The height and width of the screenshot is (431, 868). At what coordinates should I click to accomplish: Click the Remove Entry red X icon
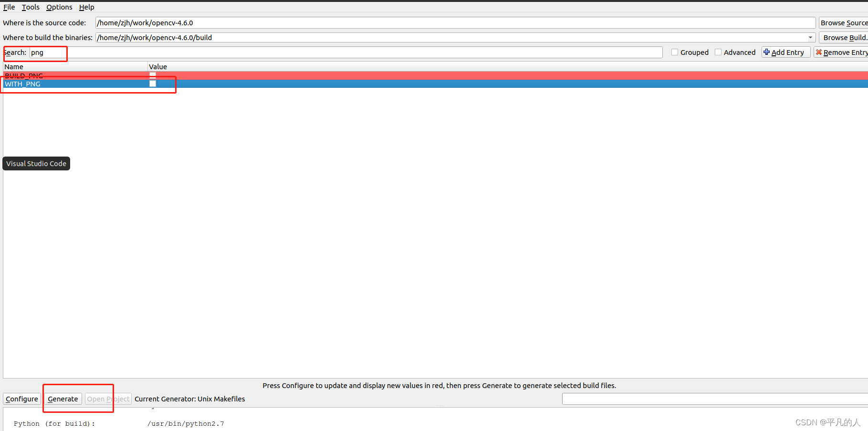[819, 52]
